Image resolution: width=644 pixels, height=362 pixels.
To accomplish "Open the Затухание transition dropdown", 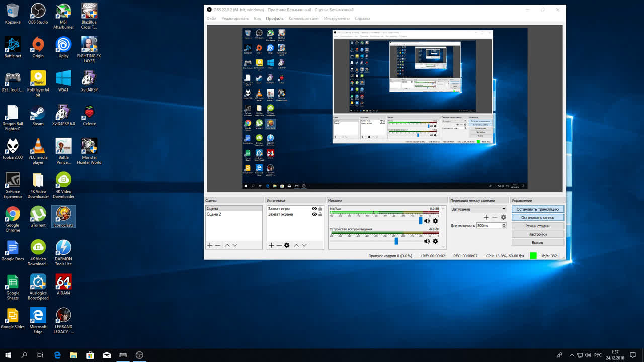I will pos(478,209).
